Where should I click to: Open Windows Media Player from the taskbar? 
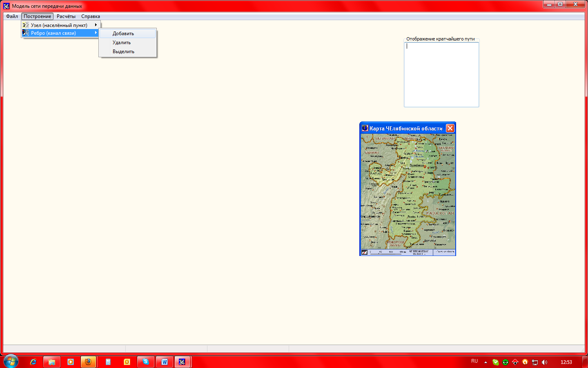coord(71,362)
